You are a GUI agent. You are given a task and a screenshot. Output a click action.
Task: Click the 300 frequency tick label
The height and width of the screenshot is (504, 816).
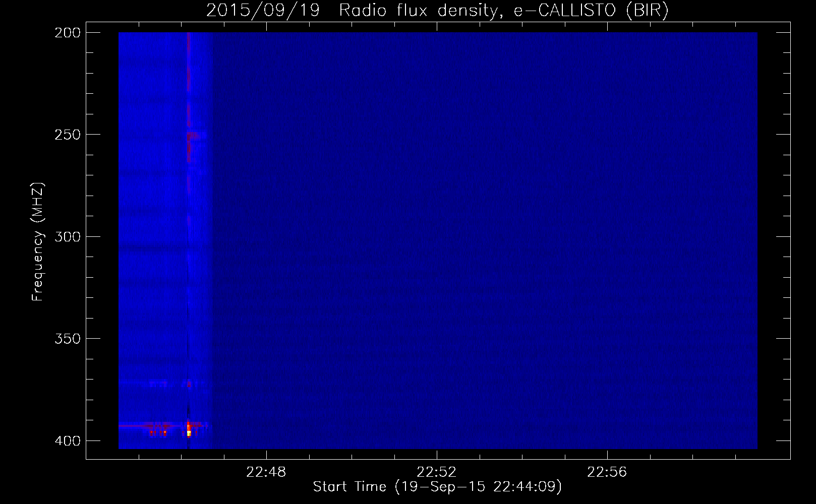point(68,236)
